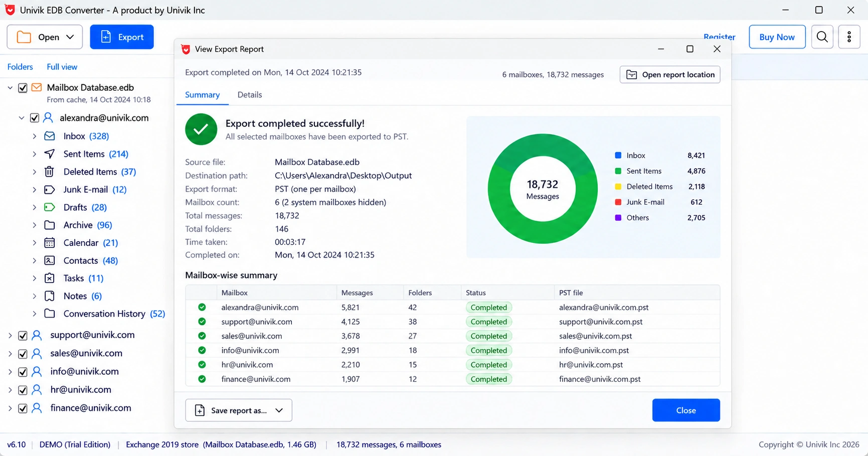Toggle the info@univik.com checkbox
The width and height of the screenshot is (868, 456).
[23, 372]
